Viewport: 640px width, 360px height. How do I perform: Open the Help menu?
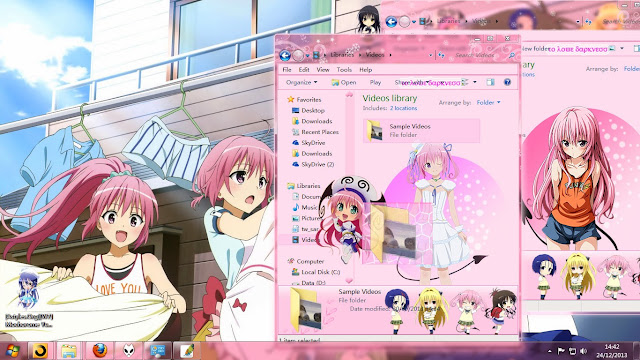click(365, 70)
